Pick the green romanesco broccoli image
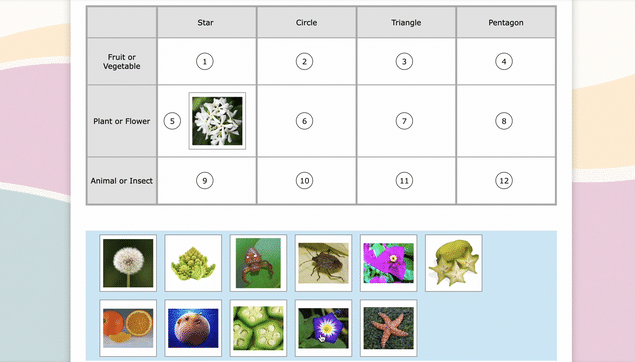Image resolution: width=635 pixels, height=362 pixels. pos(193,263)
